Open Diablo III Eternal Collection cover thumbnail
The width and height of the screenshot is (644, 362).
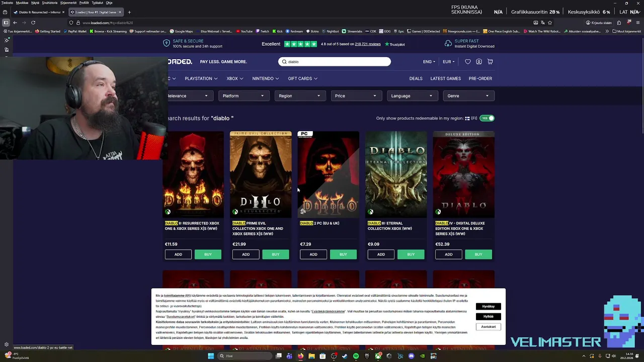tap(396, 174)
